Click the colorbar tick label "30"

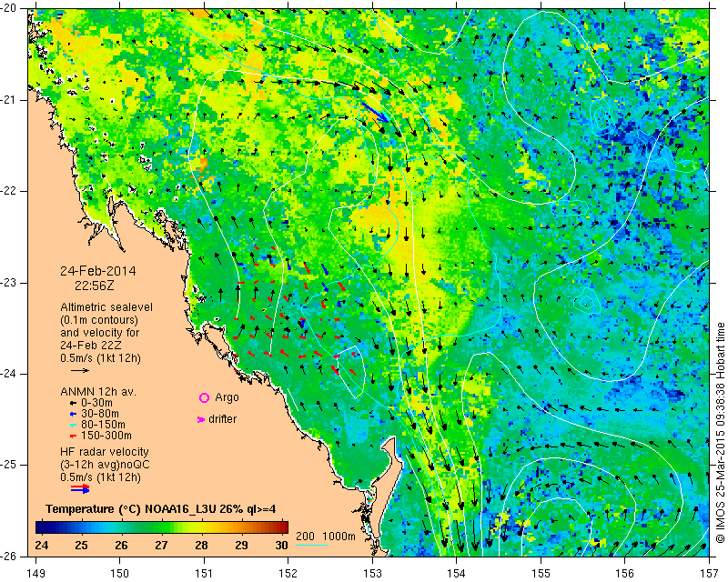[x=281, y=545]
